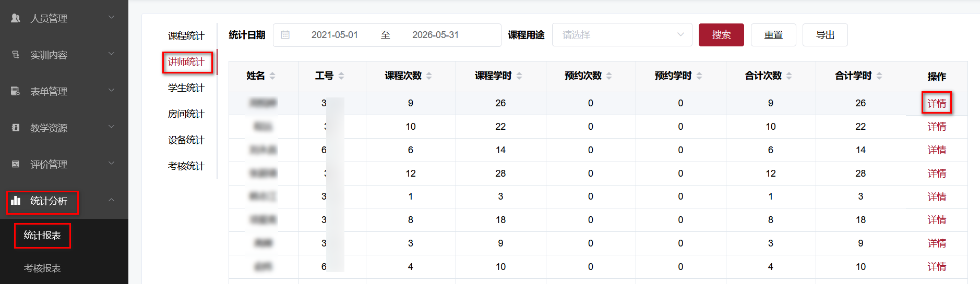Click the 操作 column header
This screenshot has height=284, width=980.
tap(937, 77)
